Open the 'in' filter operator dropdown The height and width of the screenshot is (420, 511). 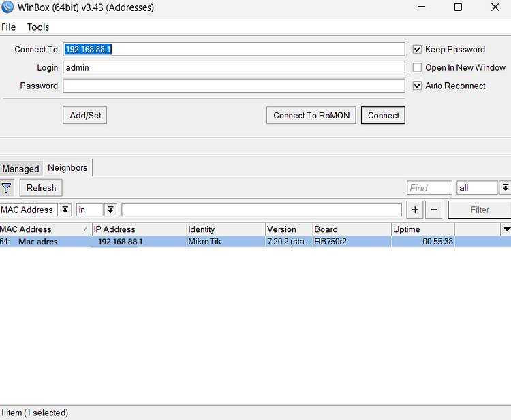click(110, 210)
